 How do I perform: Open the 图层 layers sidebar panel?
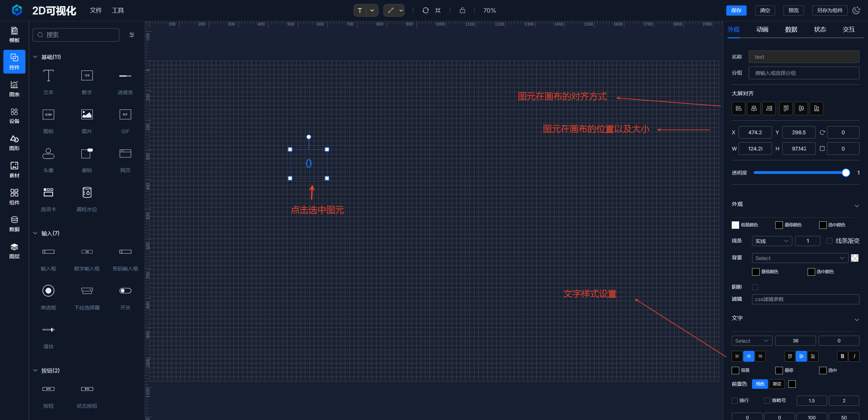14,251
